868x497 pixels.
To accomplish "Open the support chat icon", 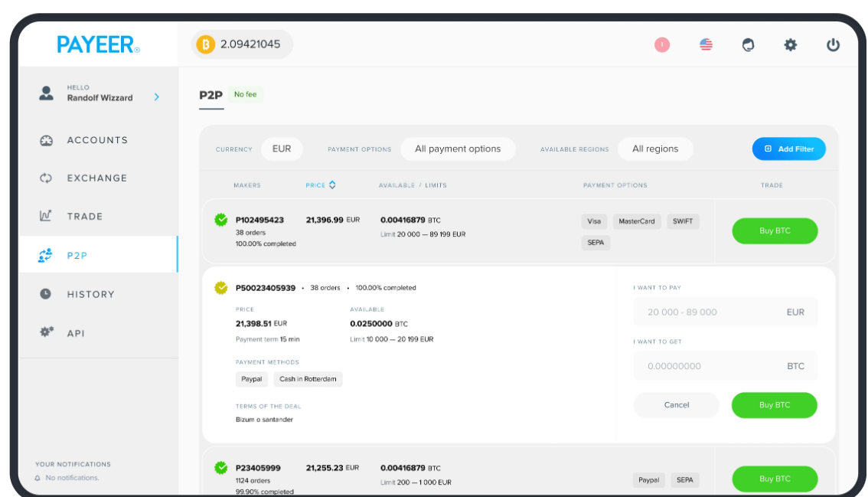I will click(748, 45).
